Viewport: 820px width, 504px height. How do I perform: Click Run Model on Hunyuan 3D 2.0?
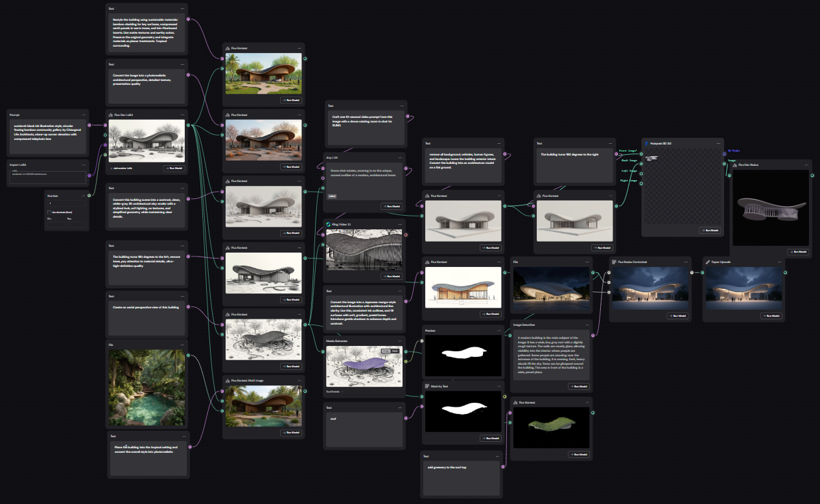click(710, 231)
